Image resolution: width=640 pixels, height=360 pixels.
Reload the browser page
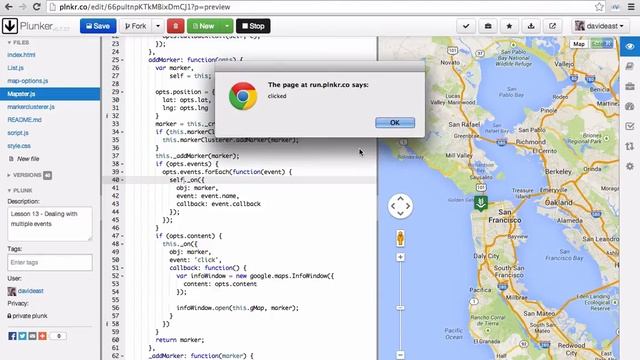[36, 7]
